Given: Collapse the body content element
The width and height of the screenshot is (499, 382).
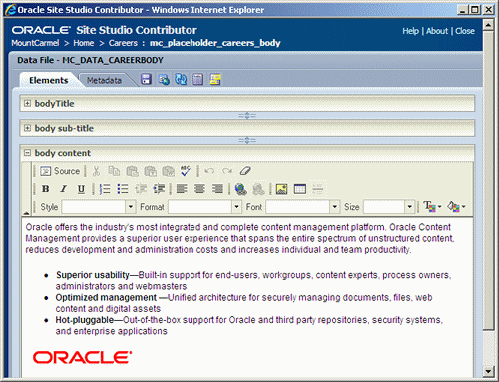Looking at the screenshot, I should click(27, 153).
